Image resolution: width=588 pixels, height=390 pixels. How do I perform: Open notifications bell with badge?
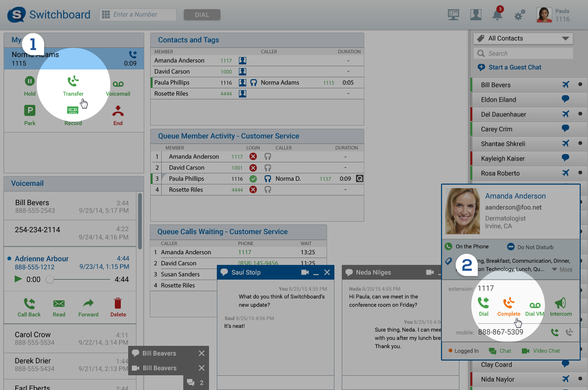pos(498,14)
